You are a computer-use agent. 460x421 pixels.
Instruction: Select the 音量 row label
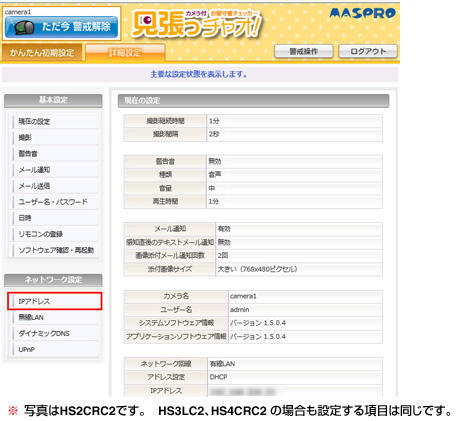(x=165, y=188)
